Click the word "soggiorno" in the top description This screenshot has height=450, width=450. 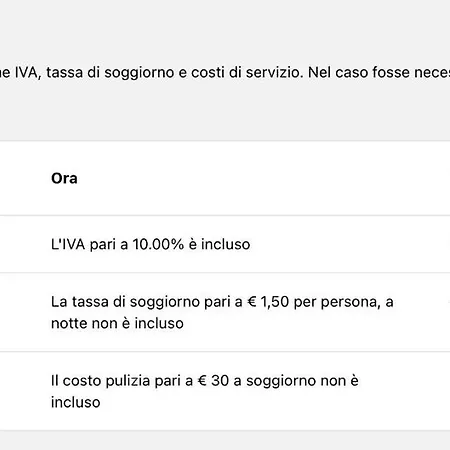point(139,73)
